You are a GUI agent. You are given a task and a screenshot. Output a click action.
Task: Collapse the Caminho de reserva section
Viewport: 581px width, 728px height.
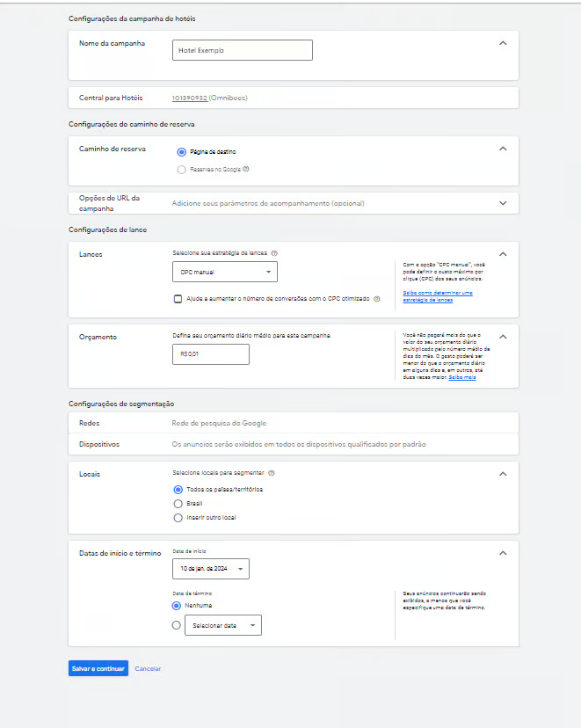(503, 149)
